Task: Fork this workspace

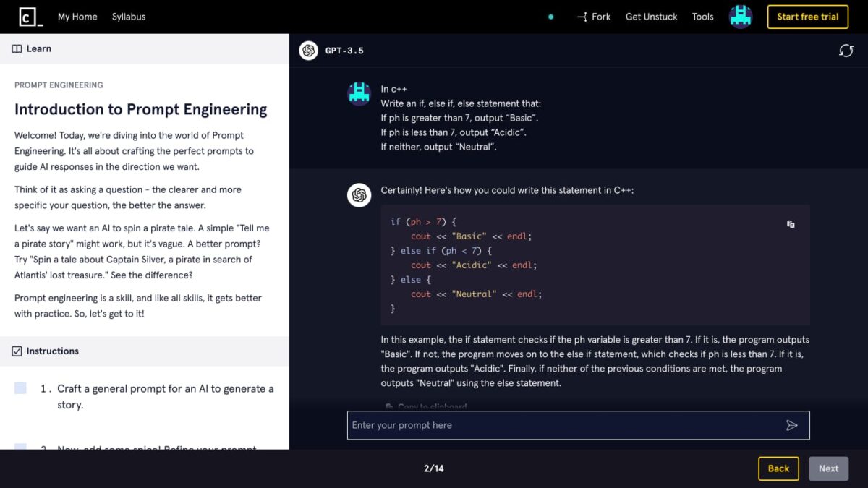Action: coord(594,17)
